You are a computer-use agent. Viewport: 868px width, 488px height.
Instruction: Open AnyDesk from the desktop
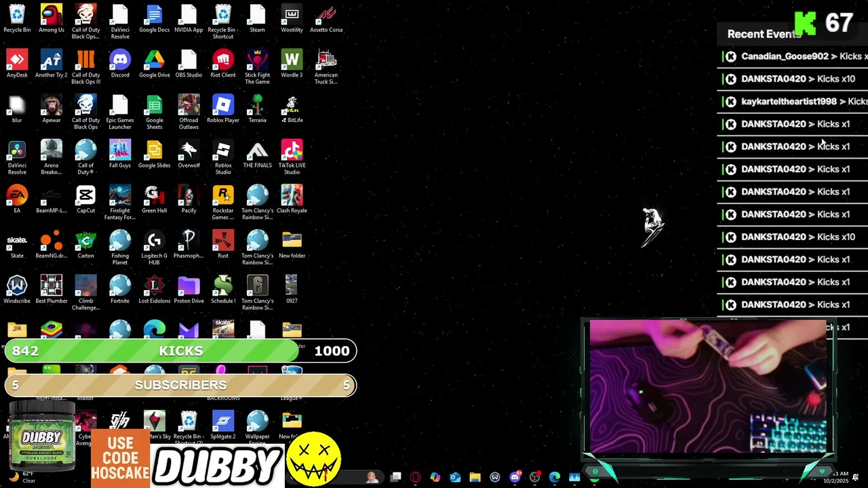click(x=17, y=64)
